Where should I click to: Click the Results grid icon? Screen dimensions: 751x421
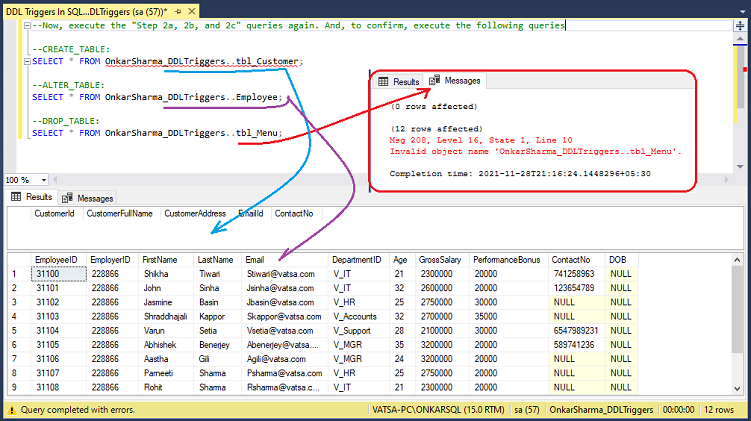tap(16, 197)
